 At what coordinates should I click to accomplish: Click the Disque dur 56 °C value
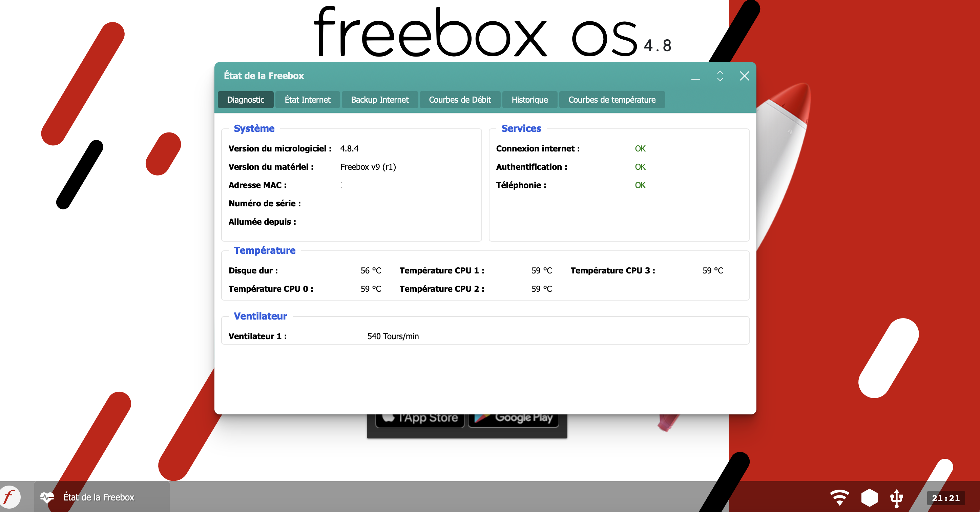(x=371, y=271)
